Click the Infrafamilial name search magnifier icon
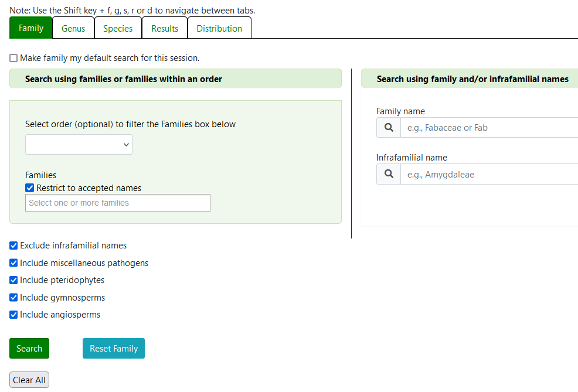Viewport: 578px width, 392px height. pos(388,174)
